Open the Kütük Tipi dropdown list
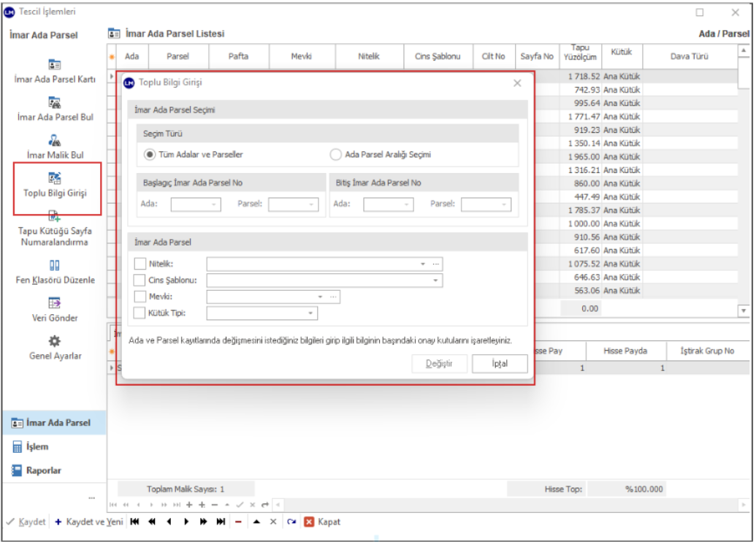This screenshot has height=542, width=756. point(310,313)
